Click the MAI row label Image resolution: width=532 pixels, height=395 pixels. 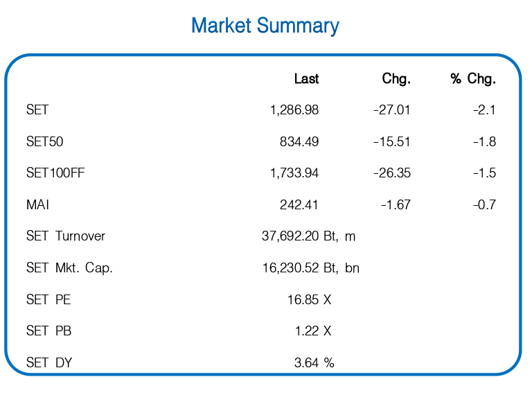click(x=38, y=205)
